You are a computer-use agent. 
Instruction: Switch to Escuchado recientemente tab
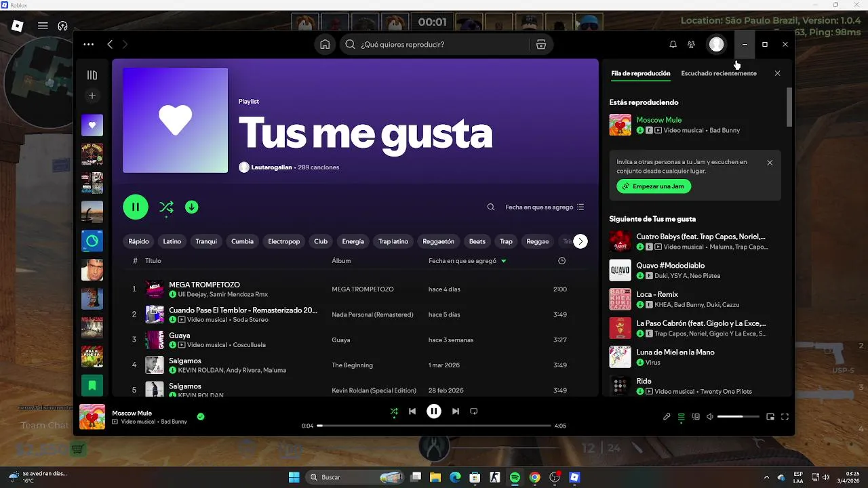(719, 73)
